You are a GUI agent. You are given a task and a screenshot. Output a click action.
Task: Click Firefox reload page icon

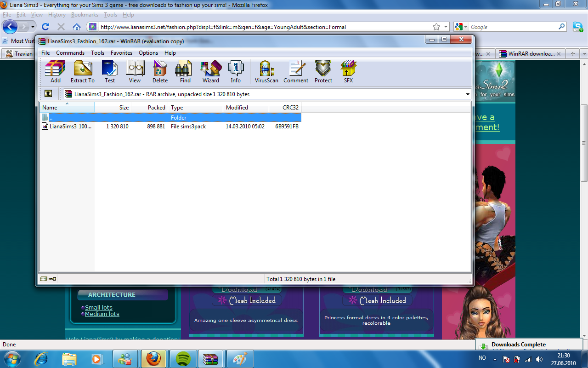[45, 27]
